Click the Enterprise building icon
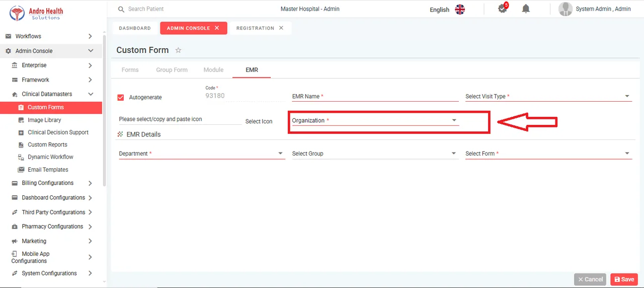 15,65
